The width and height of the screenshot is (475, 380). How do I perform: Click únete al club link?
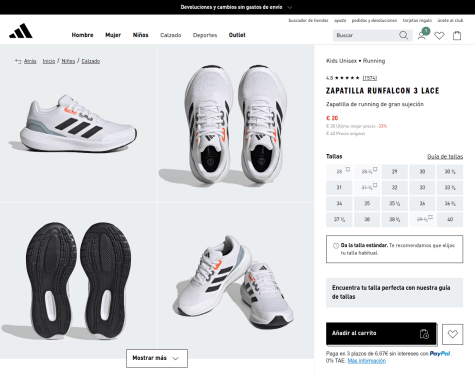coord(450,20)
